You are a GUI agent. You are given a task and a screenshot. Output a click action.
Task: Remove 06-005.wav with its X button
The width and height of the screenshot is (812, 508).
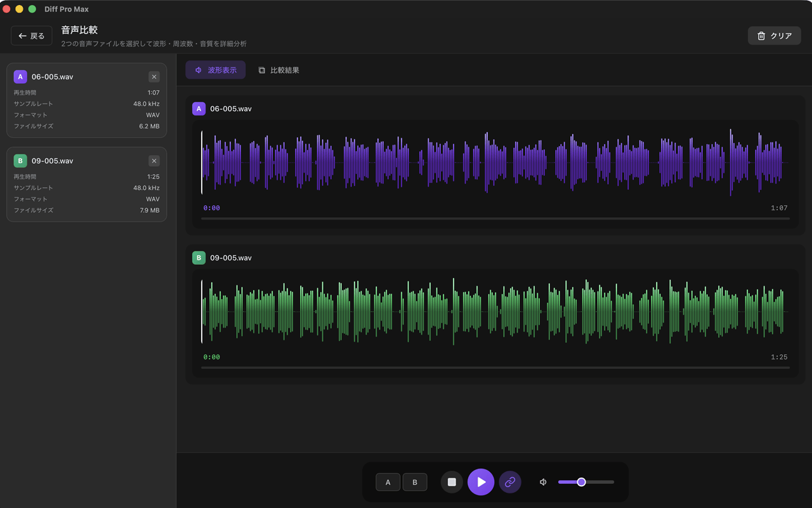tap(154, 77)
